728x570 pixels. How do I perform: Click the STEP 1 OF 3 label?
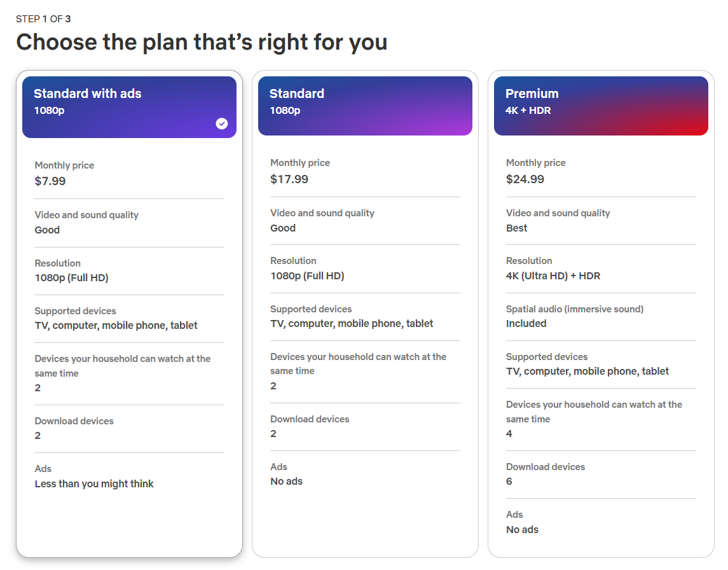[x=44, y=19]
